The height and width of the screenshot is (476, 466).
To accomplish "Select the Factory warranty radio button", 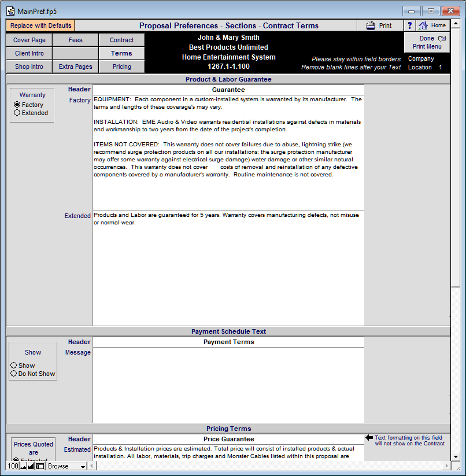I will [x=17, y=105].
